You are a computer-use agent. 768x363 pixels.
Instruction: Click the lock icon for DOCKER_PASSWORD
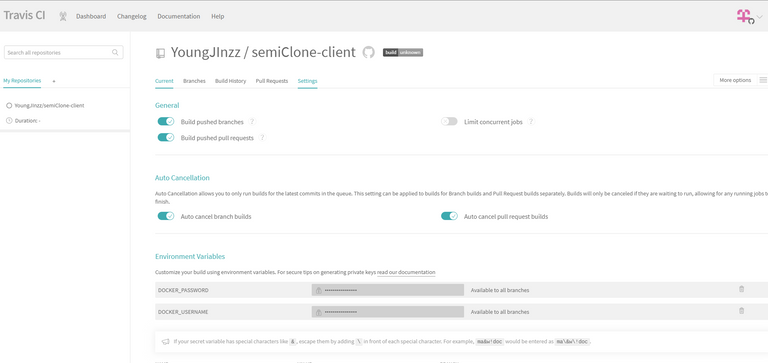click(x=318, y=290)
